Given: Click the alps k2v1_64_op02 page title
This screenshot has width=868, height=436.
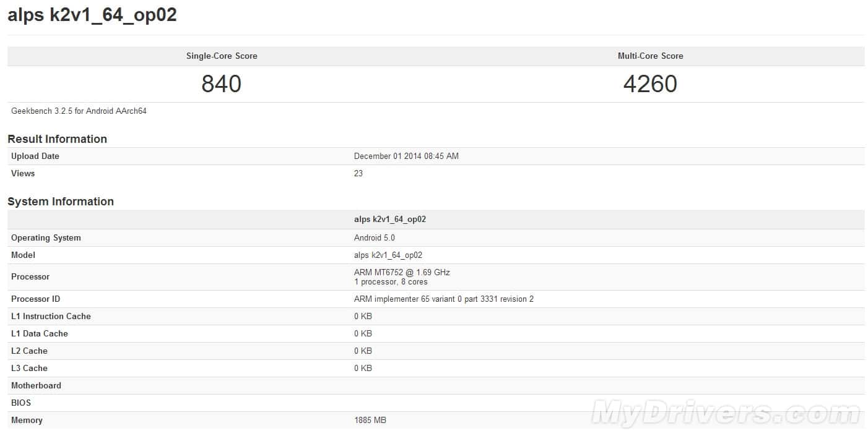Looking at the screenshot, I should click(x=92, y=15).
